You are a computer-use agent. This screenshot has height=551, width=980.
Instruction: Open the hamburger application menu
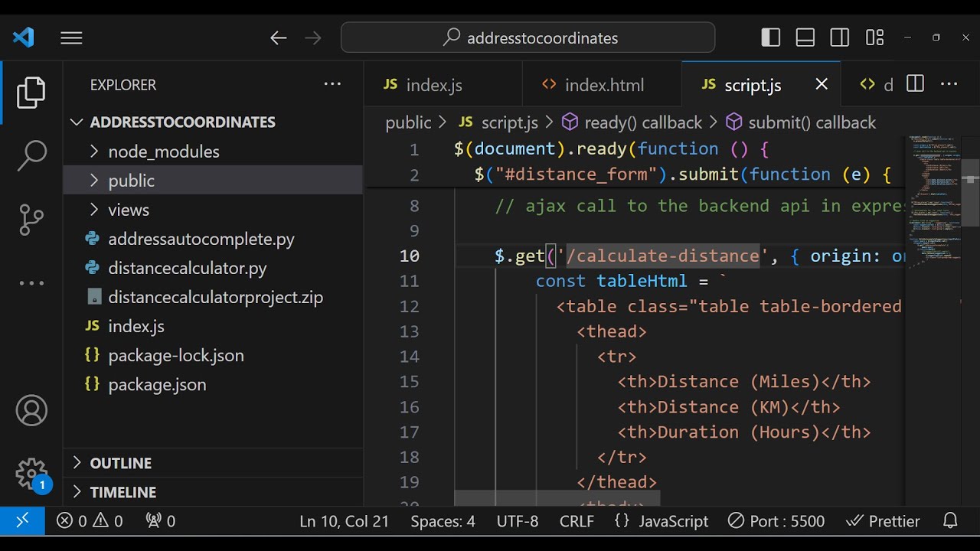pos(71,37)
